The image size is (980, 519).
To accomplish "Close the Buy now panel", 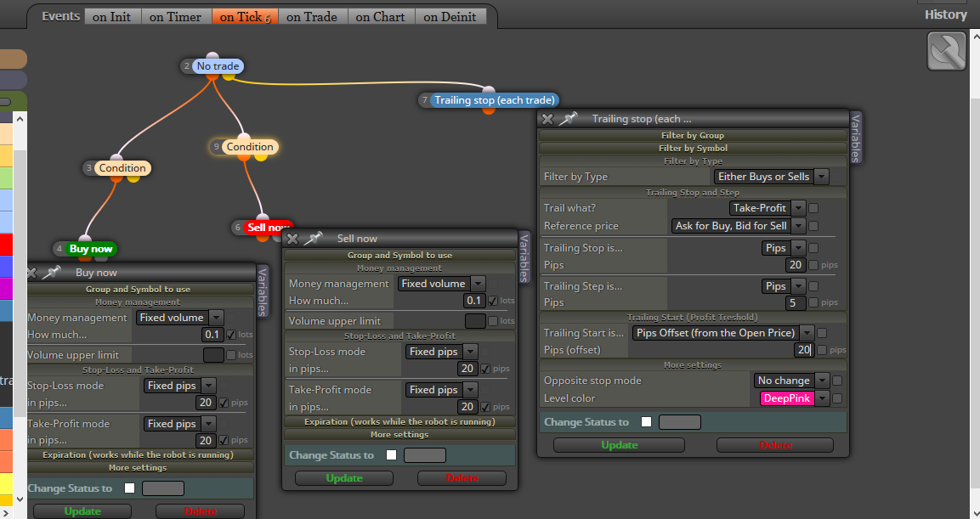I will (x=31, y=273).
